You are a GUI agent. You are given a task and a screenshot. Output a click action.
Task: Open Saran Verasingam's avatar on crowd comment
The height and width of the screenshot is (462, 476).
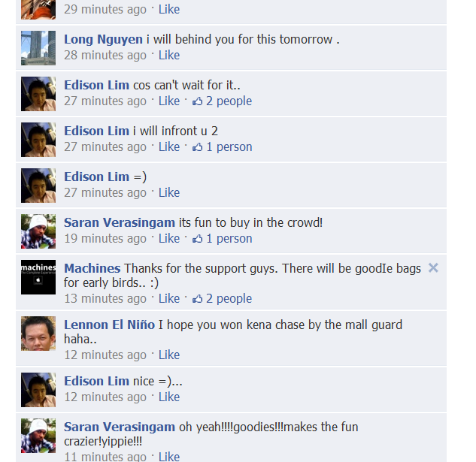[38, 231]
